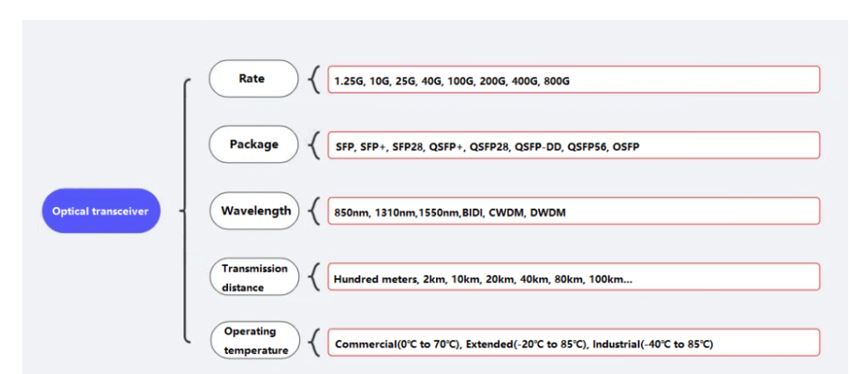Image resolution: width=868 pixels, height=374 pixels.
Task: Click the brace next to Operating temperature
Action: click(x=314, y=342)
